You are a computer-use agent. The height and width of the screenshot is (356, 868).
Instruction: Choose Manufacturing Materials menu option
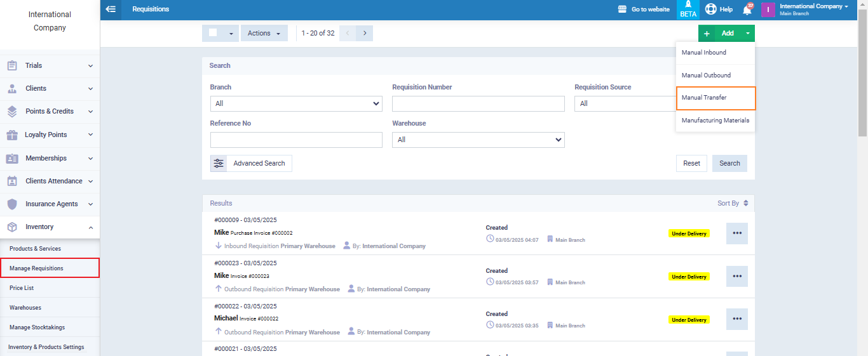tap(715, 121)
